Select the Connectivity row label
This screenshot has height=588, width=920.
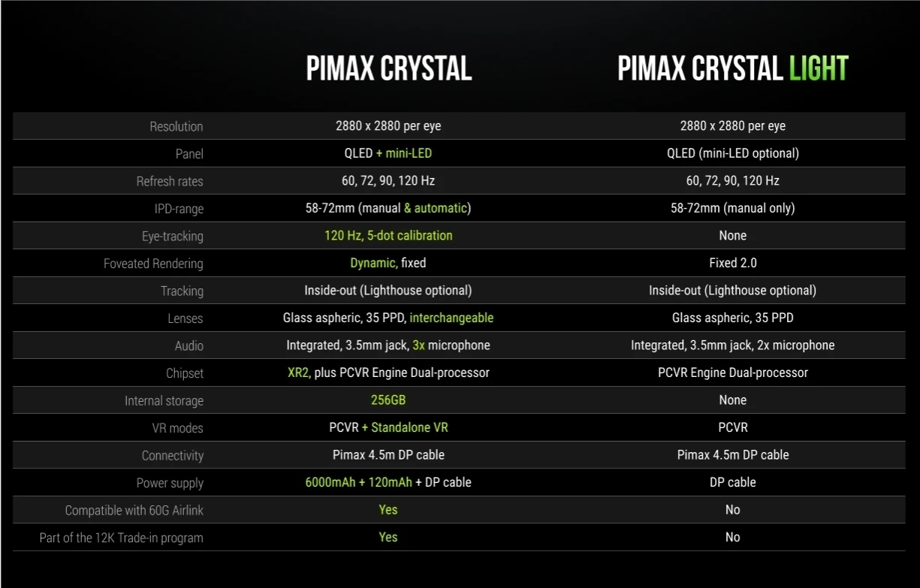click(x=172, y=455)
